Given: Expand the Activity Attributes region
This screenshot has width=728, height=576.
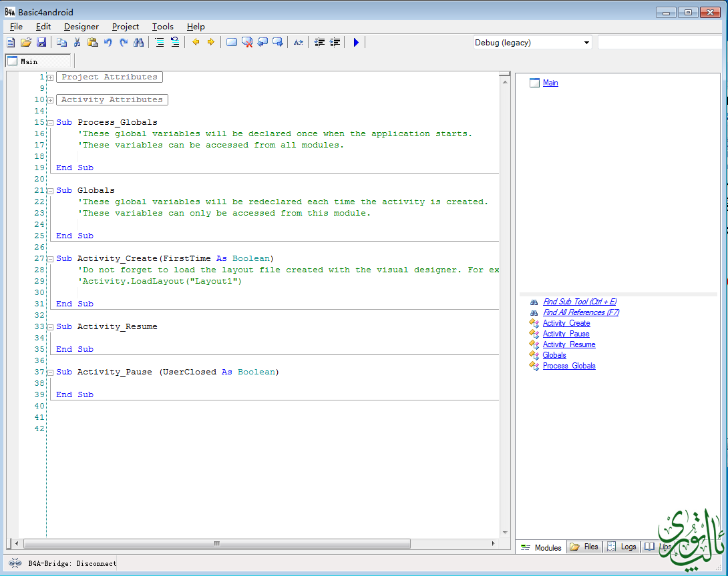Looking at the screenshot, I should [51, 100].
